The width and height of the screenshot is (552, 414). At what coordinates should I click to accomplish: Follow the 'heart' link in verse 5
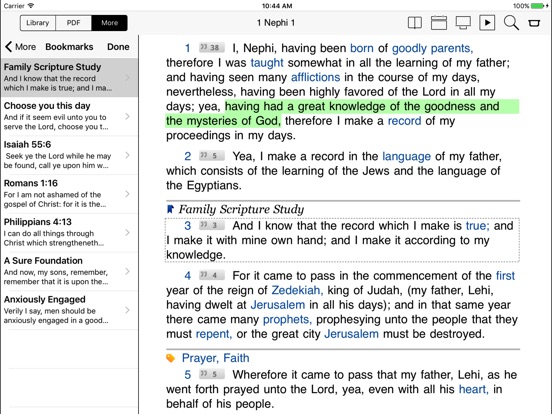[473, 389]
